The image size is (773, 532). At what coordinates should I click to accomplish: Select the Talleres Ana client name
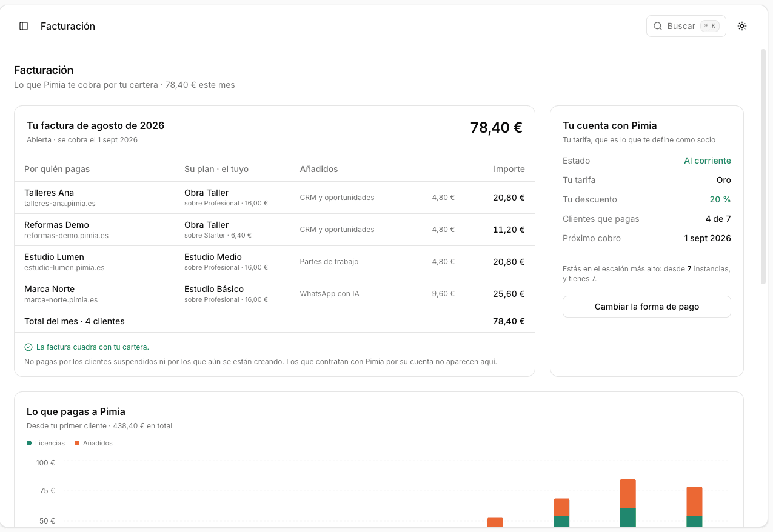tap(49, 193)
